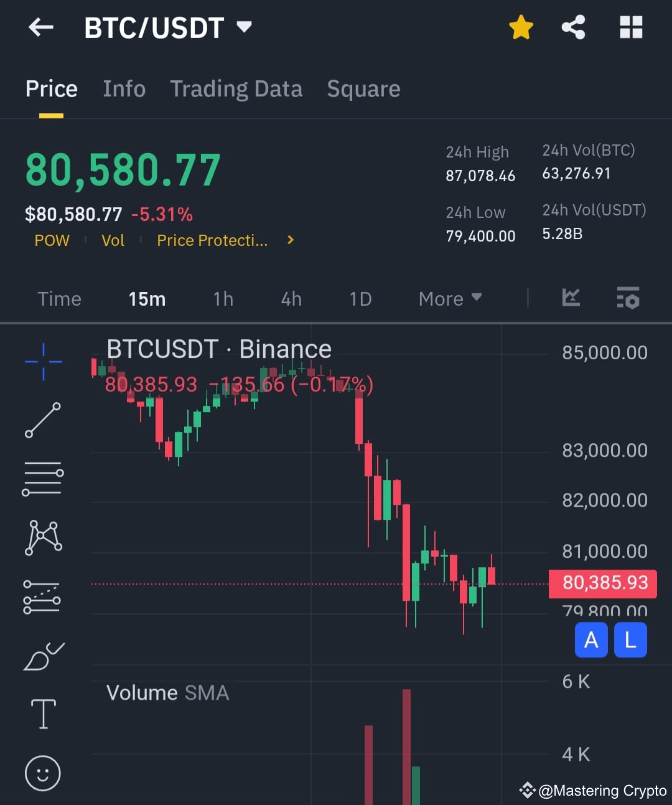This screenshot has height=805, width=672.
Task: Click the 24h High value 87,078.46
Action: pos(480,176)
